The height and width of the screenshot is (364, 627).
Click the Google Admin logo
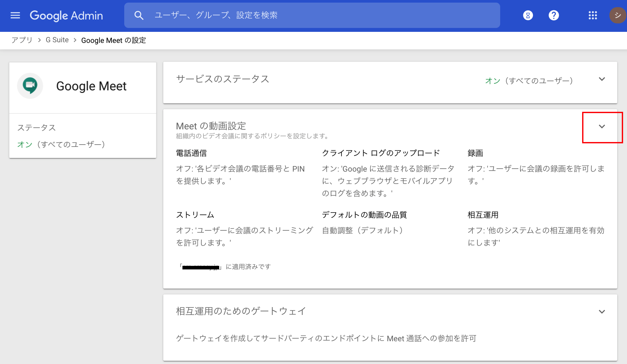pos(66,15)
